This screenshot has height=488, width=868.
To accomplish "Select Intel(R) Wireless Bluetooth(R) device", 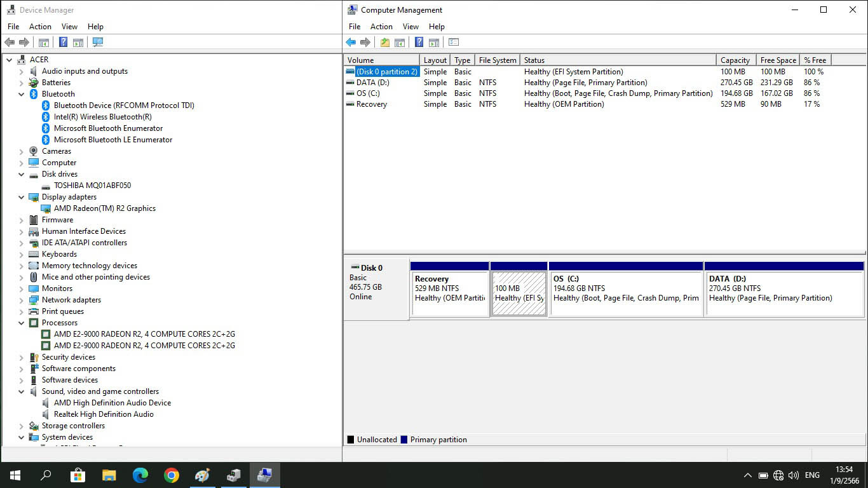I will [102, 117].
